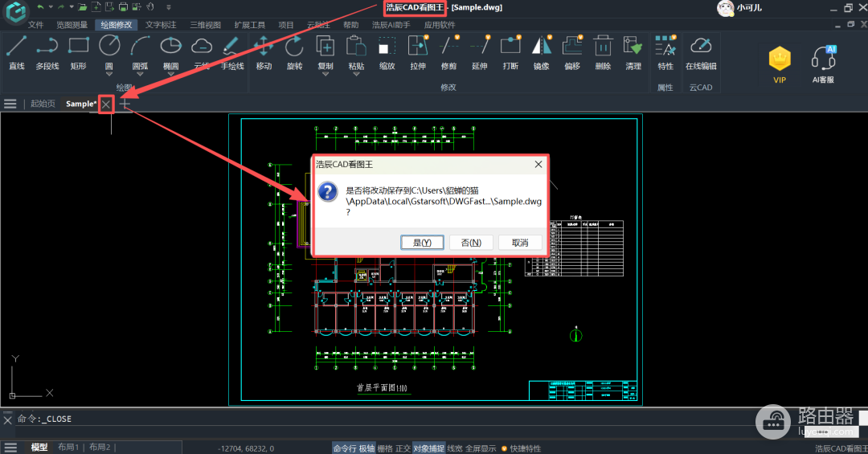This screenshot has height=454, width=868.
Task: Switch to the 布局2 layout tab
Action: [x=100, y=447]
